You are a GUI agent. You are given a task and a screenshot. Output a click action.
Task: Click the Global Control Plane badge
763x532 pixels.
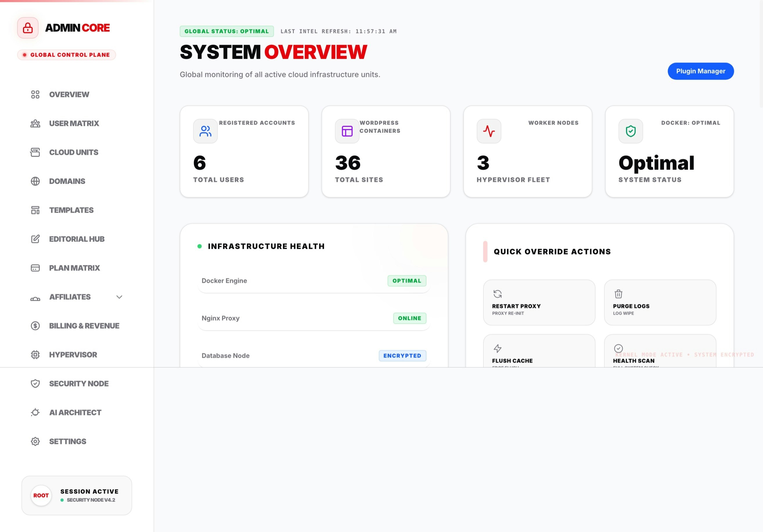point(66,55)
